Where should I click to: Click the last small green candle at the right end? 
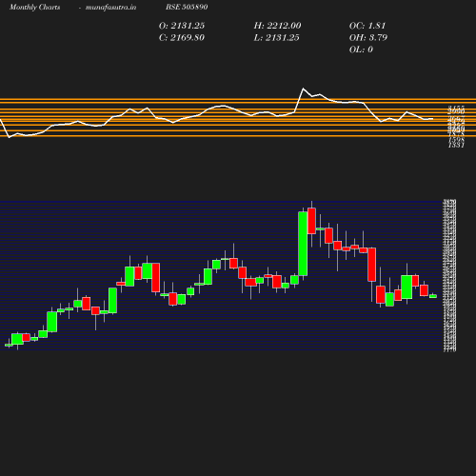pos(433,296)
